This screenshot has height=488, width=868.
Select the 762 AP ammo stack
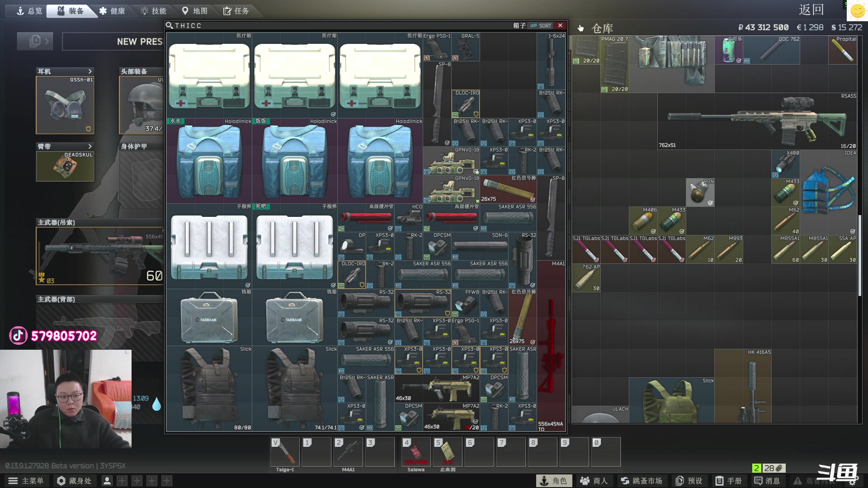[x=586, y=277]
